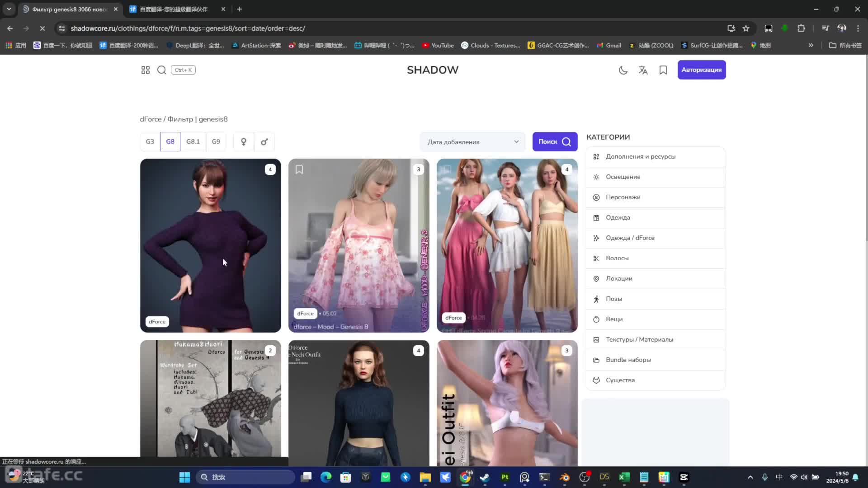Click the browser address bar URL
868x488 pixels.
(188, 28)
